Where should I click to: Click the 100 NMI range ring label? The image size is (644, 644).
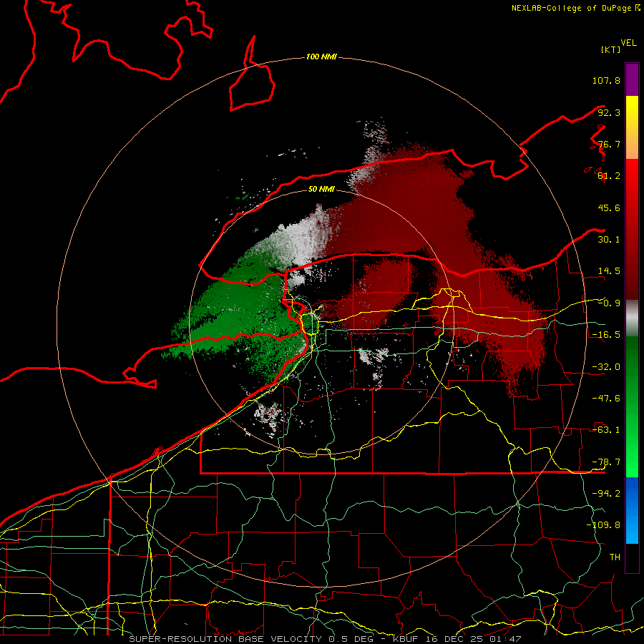click(x=321, y=57)
